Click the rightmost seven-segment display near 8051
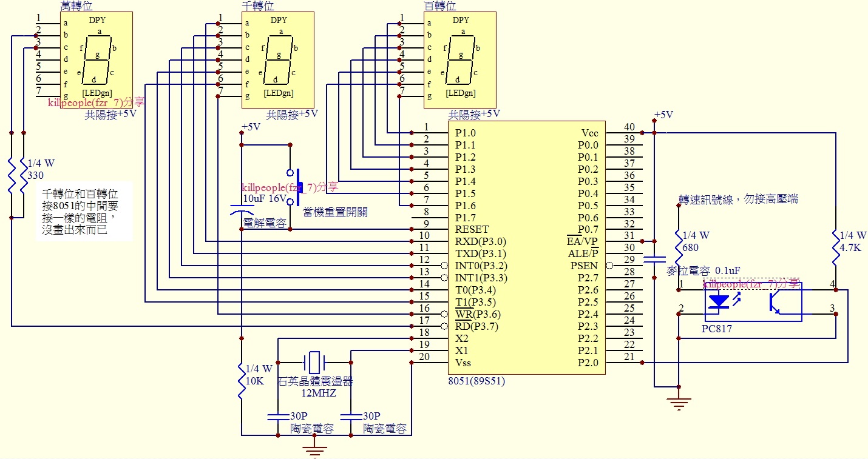Image resolution: width=868 pixels, height=459 pixels. click(x=459, y=59)
